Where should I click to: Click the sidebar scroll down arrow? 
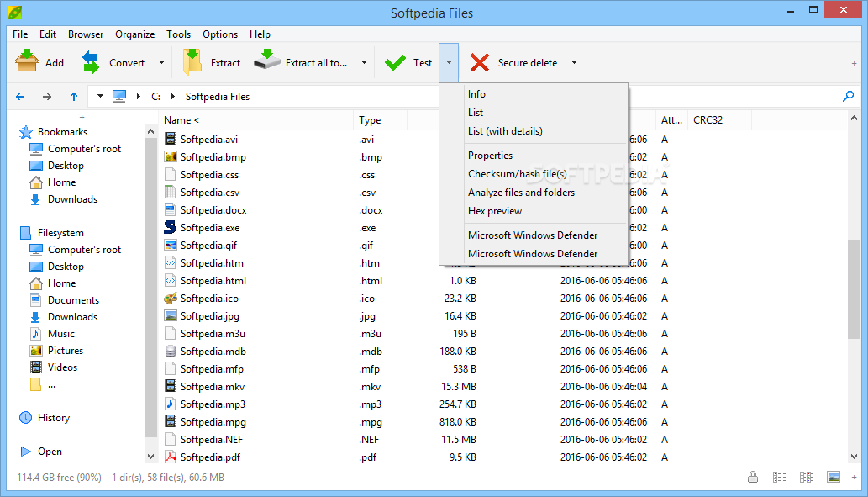tap(150, 457)
